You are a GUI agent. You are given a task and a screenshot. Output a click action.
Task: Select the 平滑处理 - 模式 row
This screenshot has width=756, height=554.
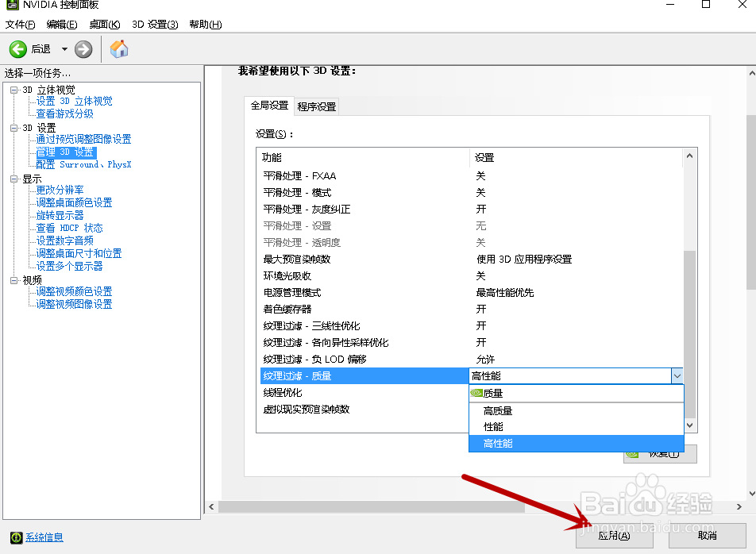(471, 193)
